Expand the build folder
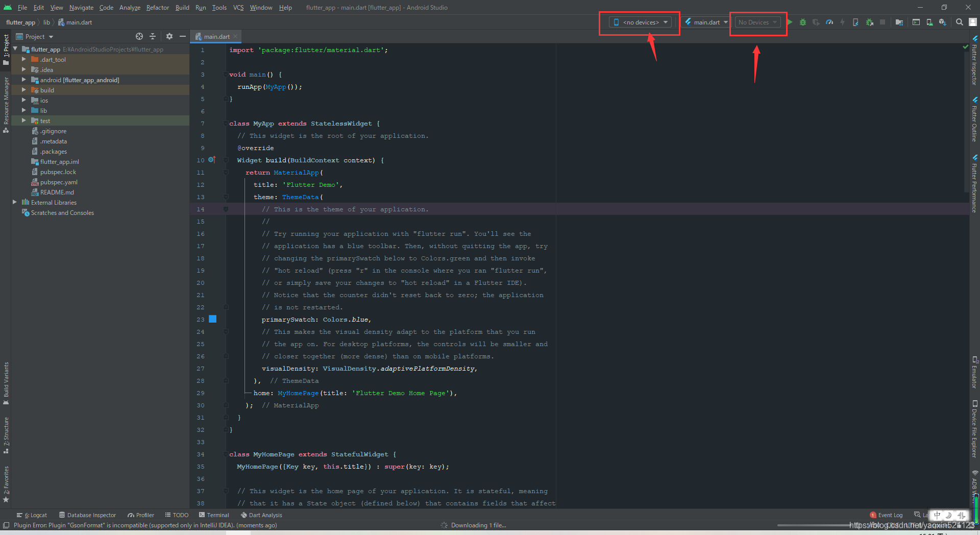This screenshot has height=535, width=980. pos(24,90)
